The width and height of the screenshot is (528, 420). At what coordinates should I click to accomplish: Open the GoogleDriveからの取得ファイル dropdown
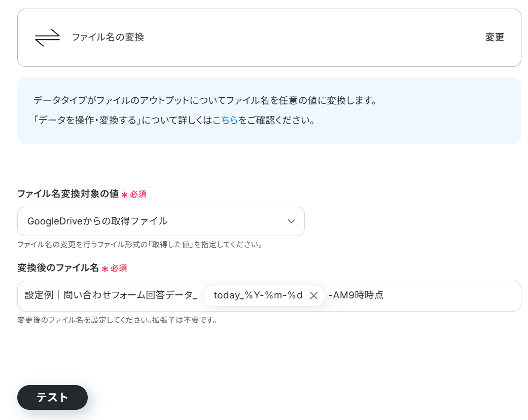(x=161, y=221)
